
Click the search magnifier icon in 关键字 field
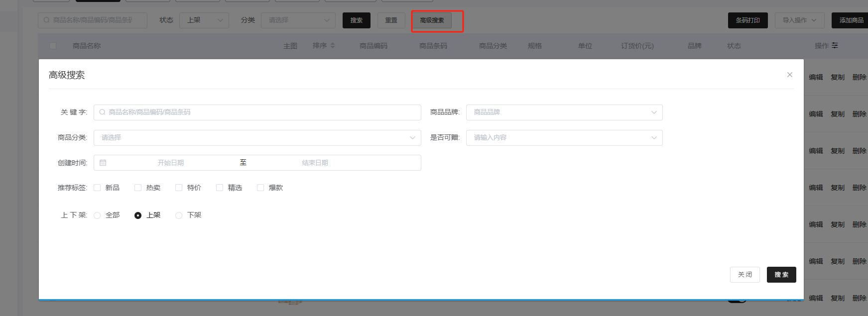(102, 112)
